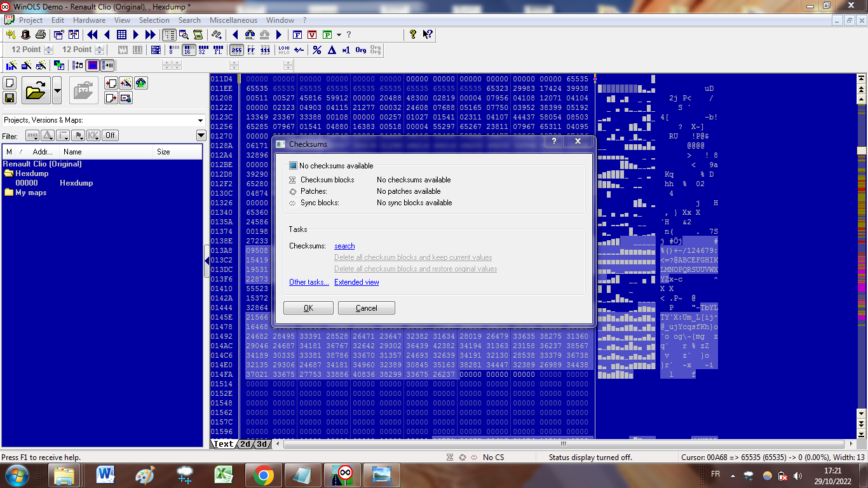Open the Miscellaneous menu
Viewport: 868px width, 488px height.
(233, 20)
